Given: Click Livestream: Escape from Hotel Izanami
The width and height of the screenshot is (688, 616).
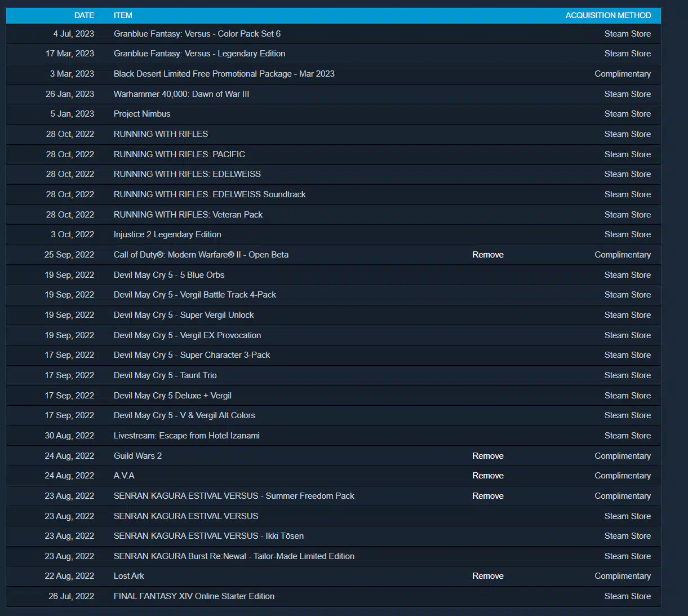Looking at the screenshot, I should click(187, 436).
